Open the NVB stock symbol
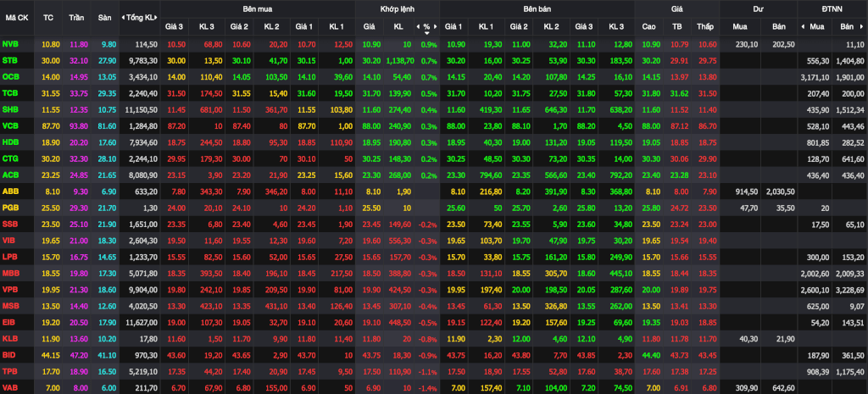This screenshot has width=868, height=394. click(x=10, y=44)
